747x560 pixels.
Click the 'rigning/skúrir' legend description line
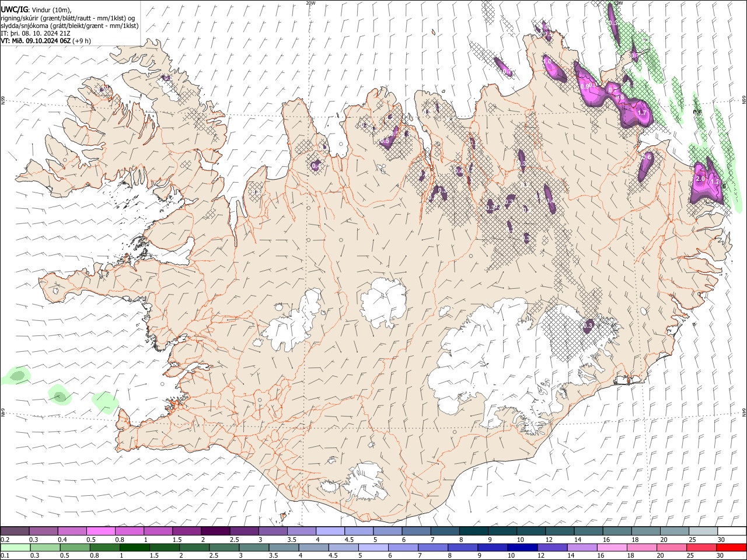pos(68,18)
